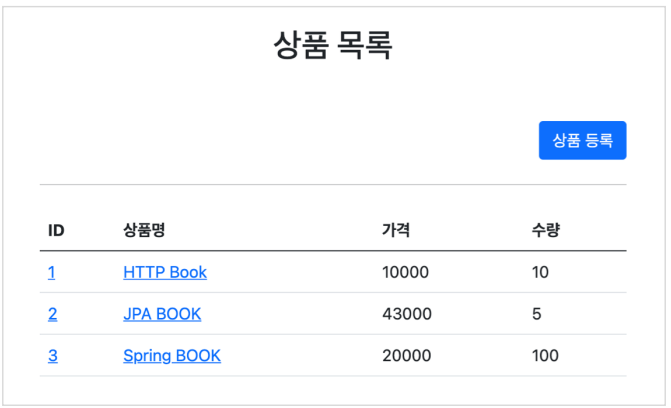Select the quantity 10 cell for HTTP Book
The width and height of the screenshot is (671, 408).
click(x=540, y=272)
